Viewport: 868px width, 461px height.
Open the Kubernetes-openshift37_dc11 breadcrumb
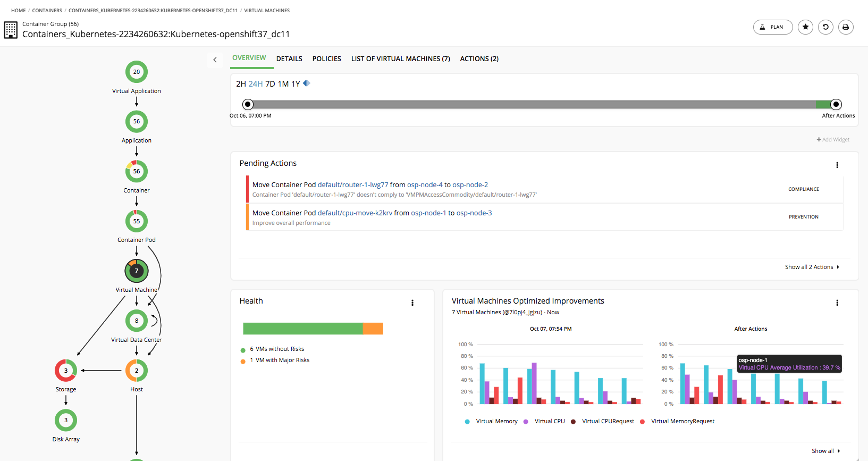pyautogui.click(x=153, y=11)
